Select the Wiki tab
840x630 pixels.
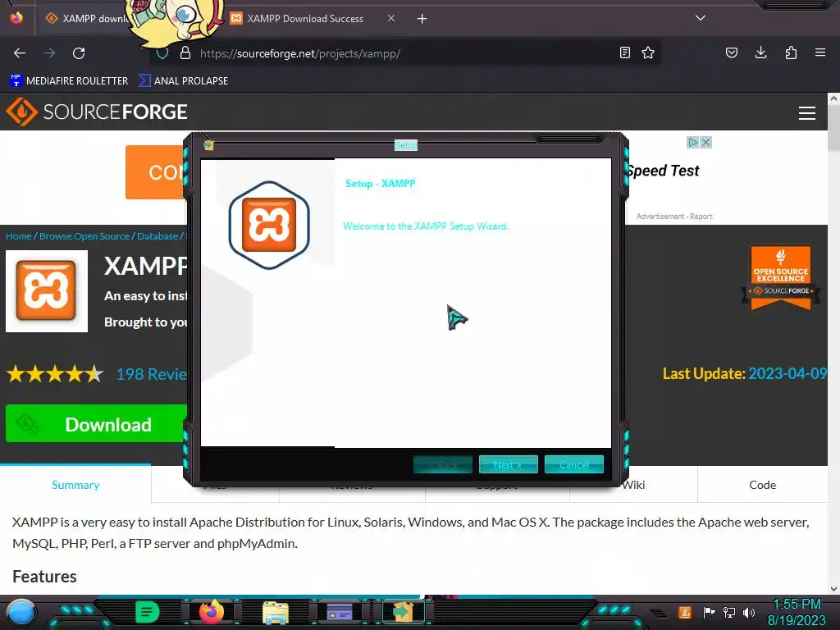[x=634, y=485]
